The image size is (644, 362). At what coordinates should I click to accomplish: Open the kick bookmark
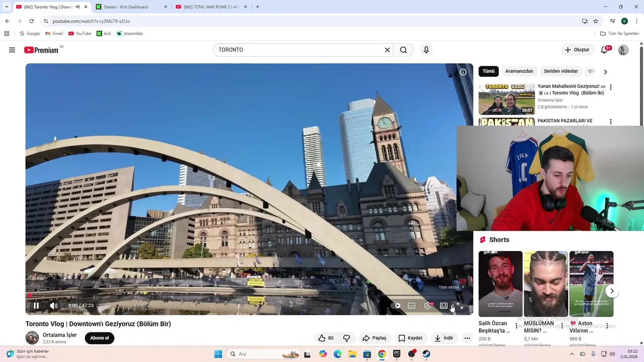coord(104,34)
